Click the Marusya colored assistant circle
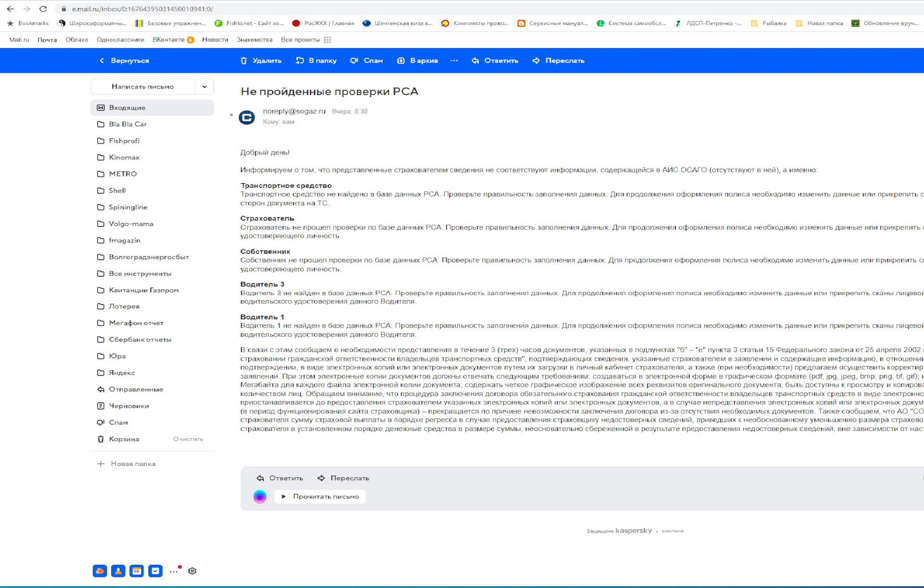924x588 pixels. [260, 497]
